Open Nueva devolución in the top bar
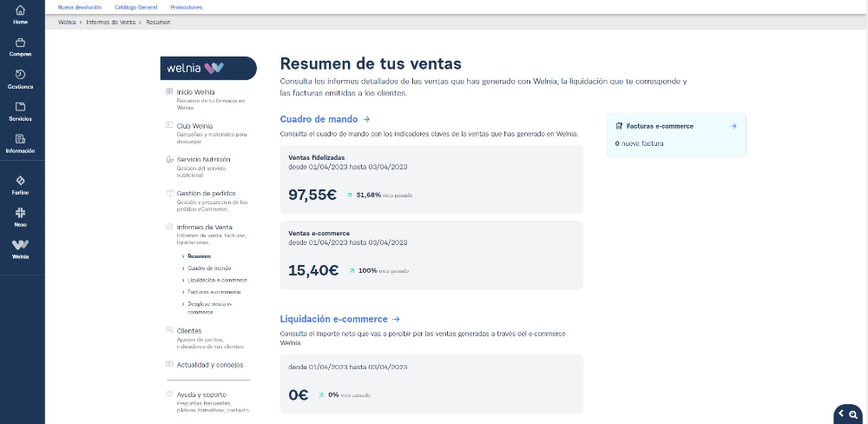Image resolution: width=868 pixels, height=424 pixels. [80, 7]
